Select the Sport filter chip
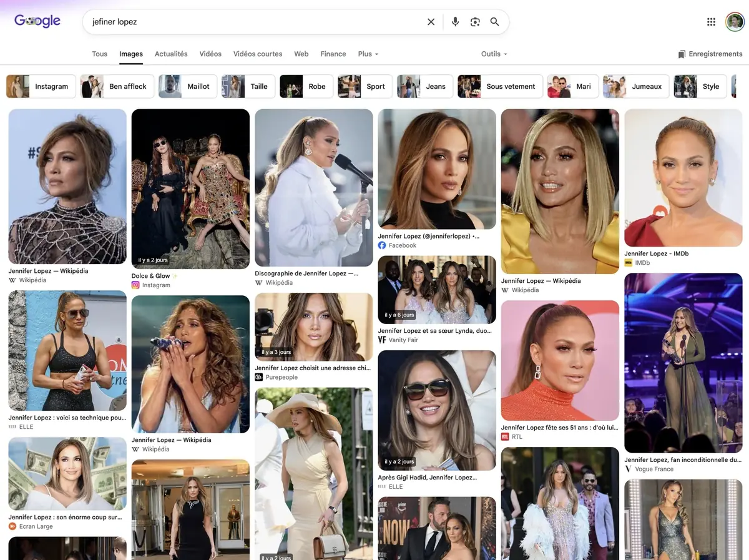 (x=365, y=87)
